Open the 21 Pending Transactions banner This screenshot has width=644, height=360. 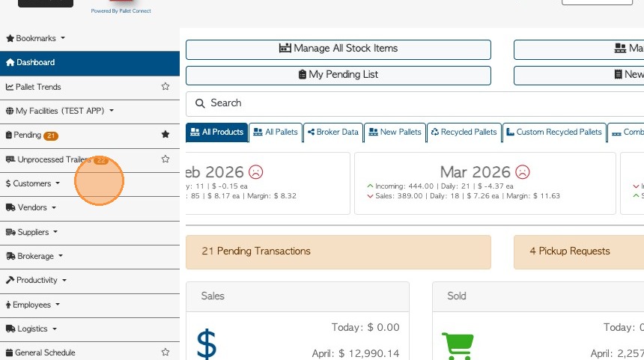click(338, 251)
